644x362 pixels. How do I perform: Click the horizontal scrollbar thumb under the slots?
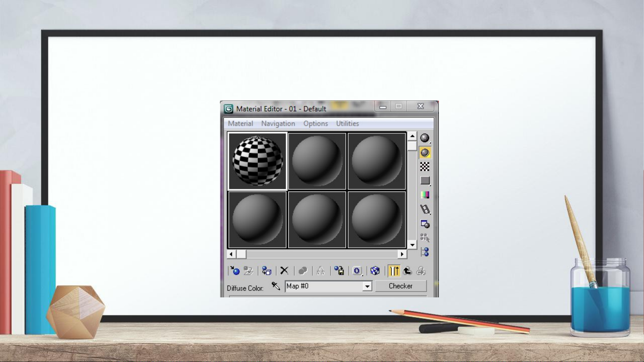pos(241,254)
